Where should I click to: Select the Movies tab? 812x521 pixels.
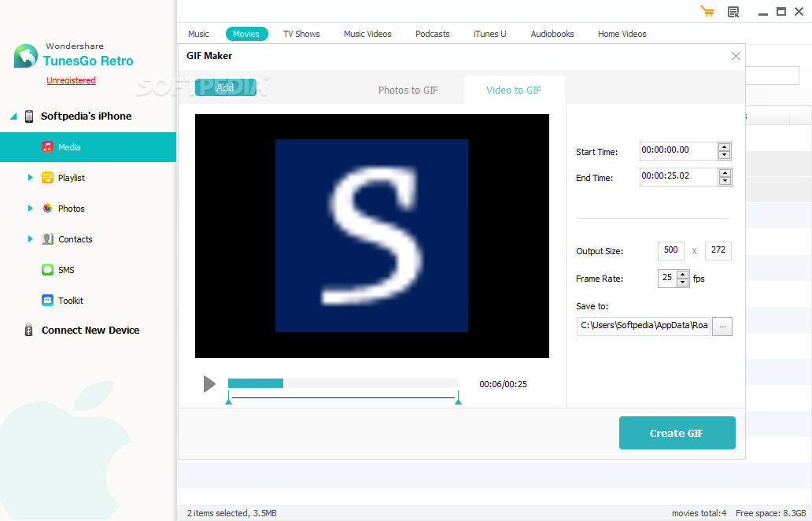[x=246, y=34]
